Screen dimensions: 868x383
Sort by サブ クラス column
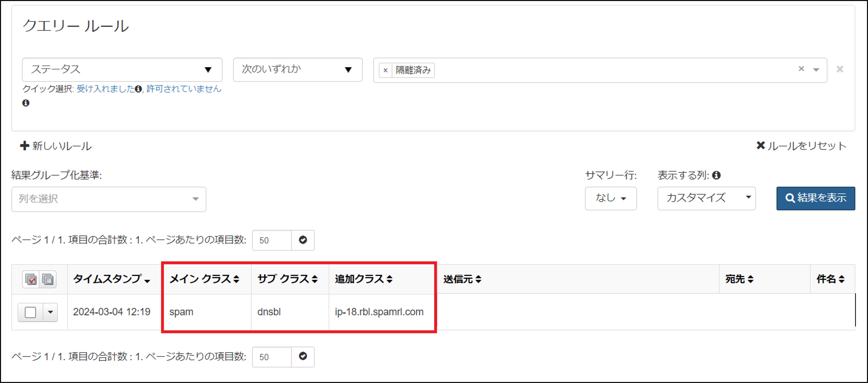pos(287,279)
